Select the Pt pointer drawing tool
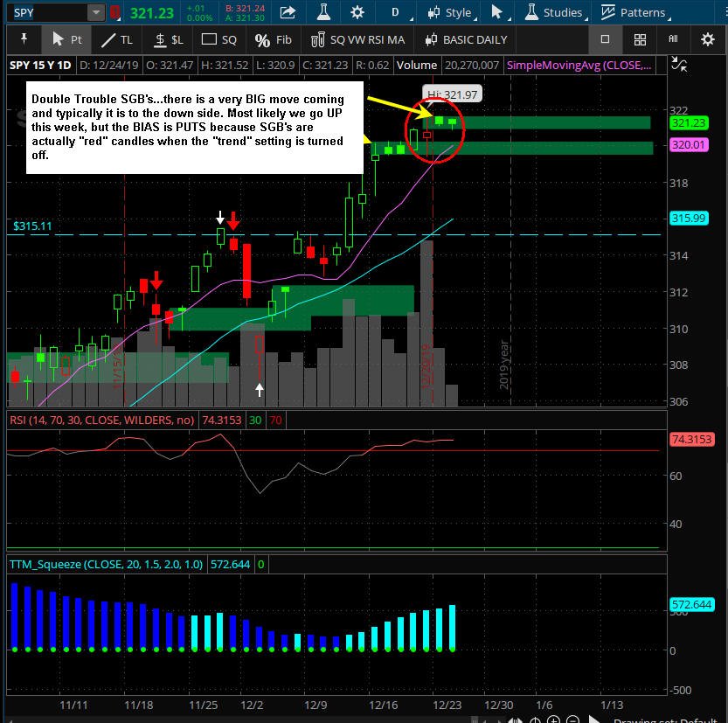The image size is (728, 723). point(67,40)
